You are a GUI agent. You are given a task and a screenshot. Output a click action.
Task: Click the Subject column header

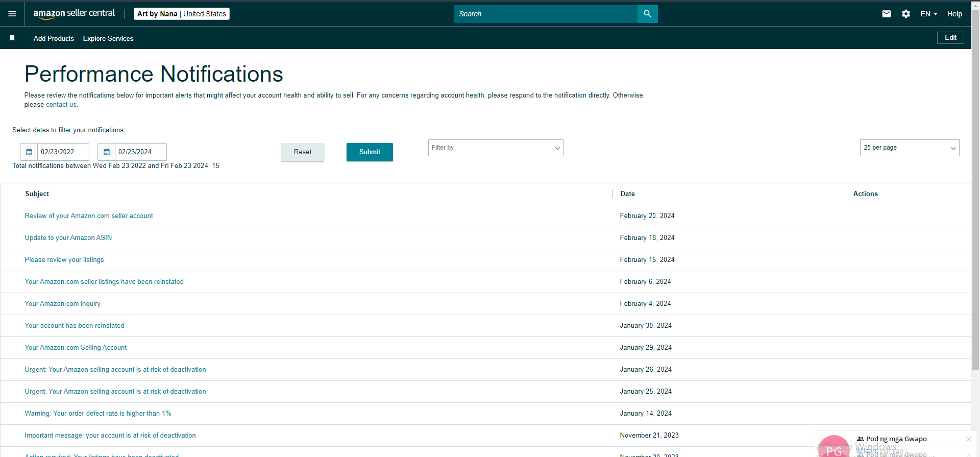(37, 194)
